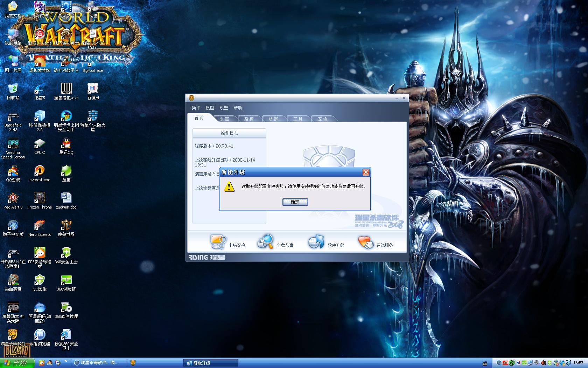Open the 视图 menu in Rising
The height and width of the screenshot is (368, 588).
pyautogui.click(x=210, y=108)
